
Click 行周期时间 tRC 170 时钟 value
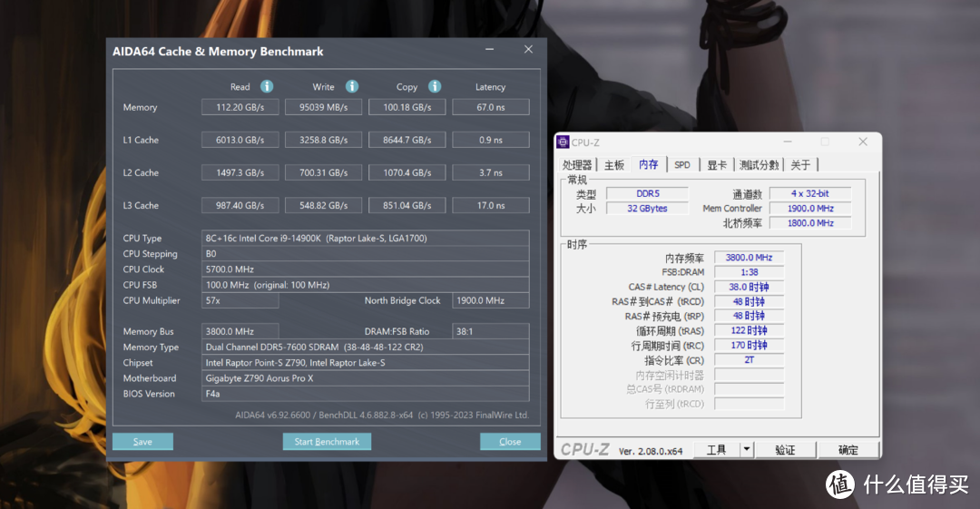[749, 345]
